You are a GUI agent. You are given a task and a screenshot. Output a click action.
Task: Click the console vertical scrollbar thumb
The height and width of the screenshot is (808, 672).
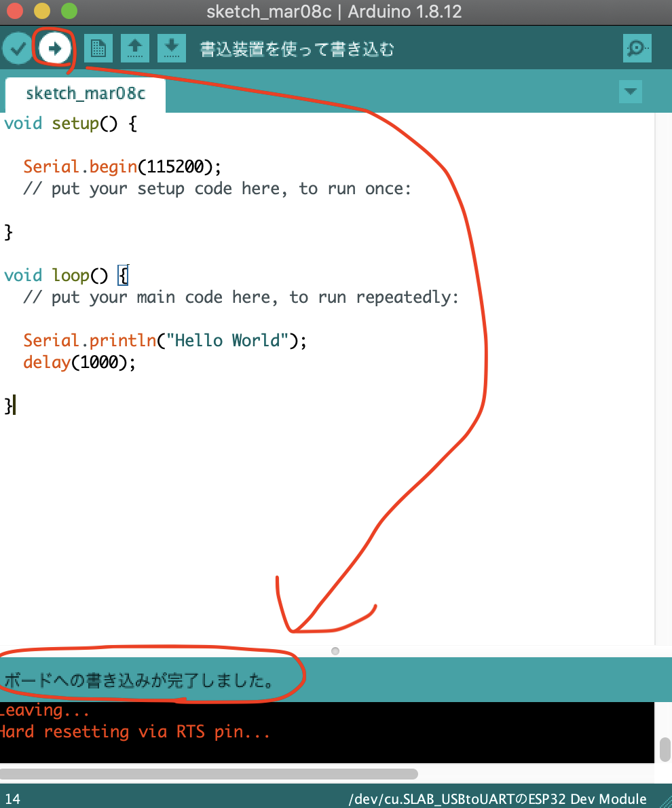pyautogui.click(x=665, y=749)
